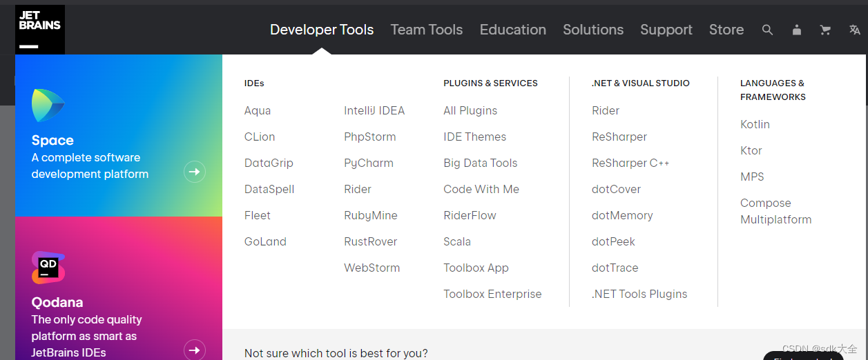Open the Developer Tools menu
This screenshot has width=868, height=360.
click(322, 30)
